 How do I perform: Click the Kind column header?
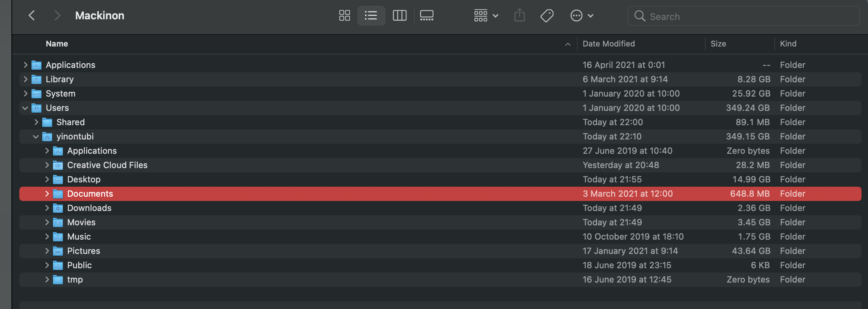pyautogui.click(x=788, y=44)
